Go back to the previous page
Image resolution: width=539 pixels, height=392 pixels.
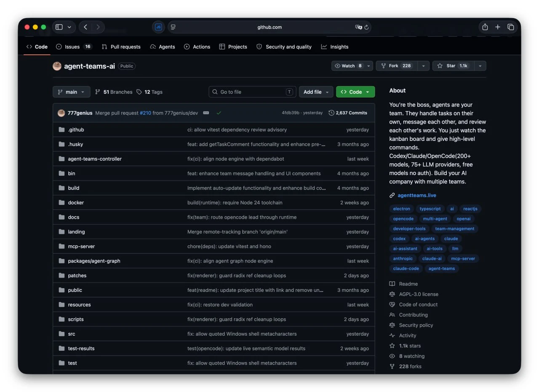tap(85, 27)
